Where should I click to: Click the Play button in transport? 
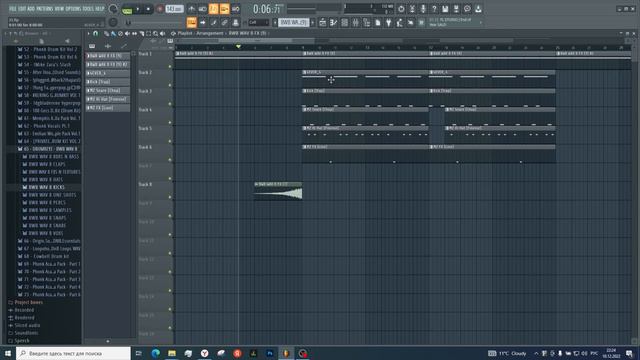pyautogui.click(x=138, y=9)
